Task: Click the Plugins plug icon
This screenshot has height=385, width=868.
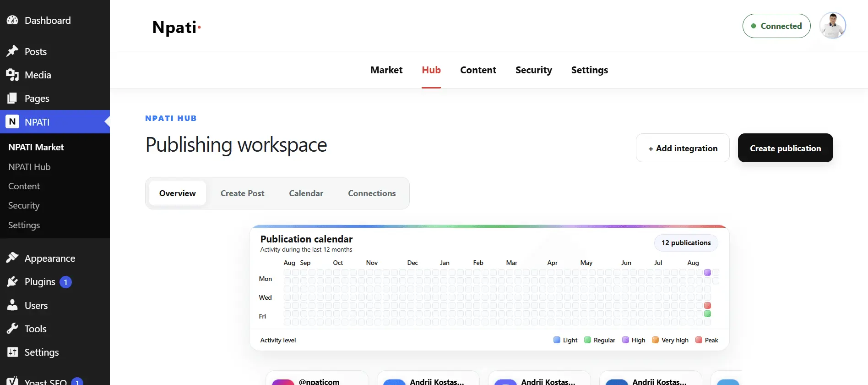Action: pyautogui.click(x=12, y=281)
